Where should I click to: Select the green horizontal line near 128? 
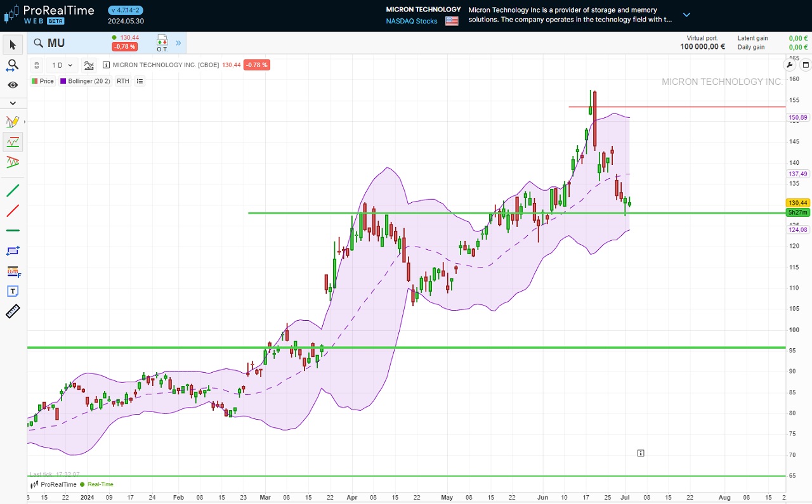(516, 213)
